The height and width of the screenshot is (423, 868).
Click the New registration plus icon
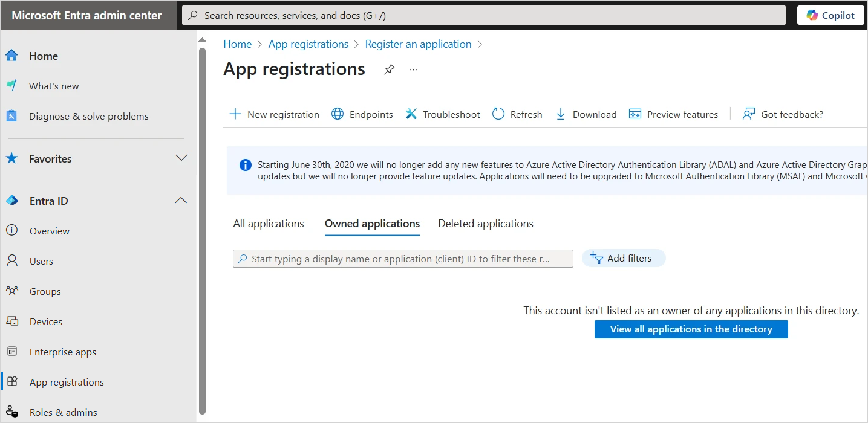[235, 114]
